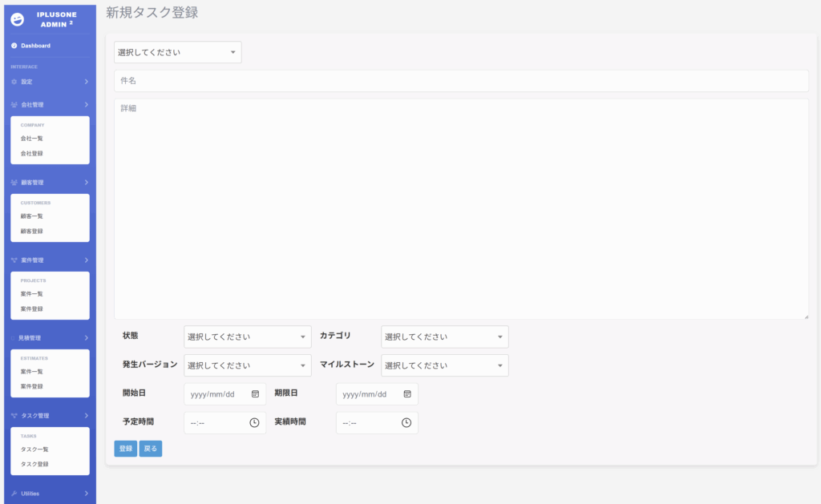Go to 会社一覧
The width and height of the screenshot is (821, 504).
[x=32, y=139]
